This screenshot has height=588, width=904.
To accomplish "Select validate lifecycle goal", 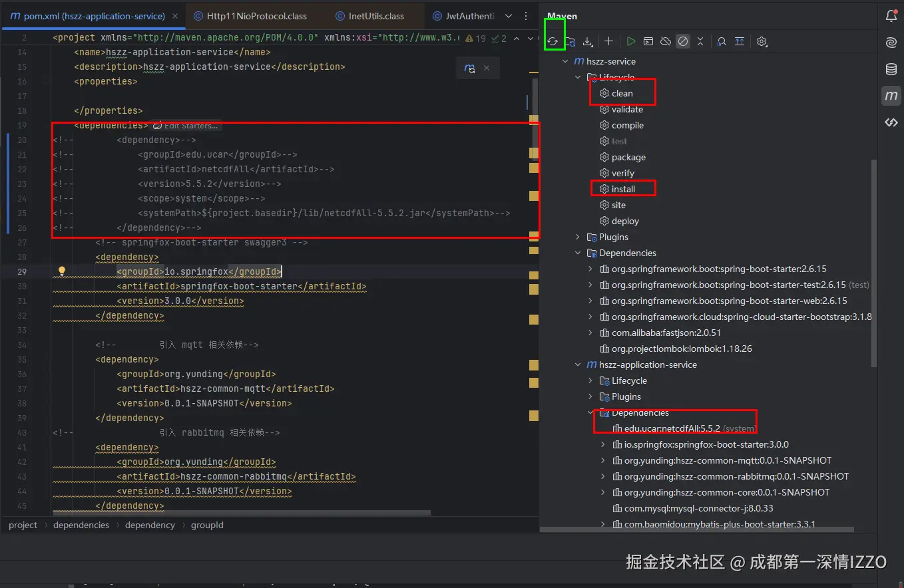I will [627, 109].
